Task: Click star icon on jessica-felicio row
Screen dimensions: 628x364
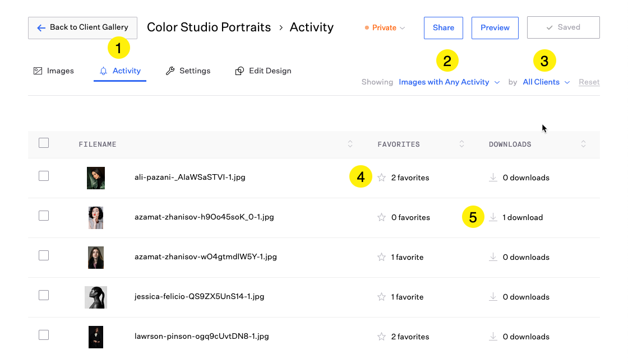Action: coord(381,297)
